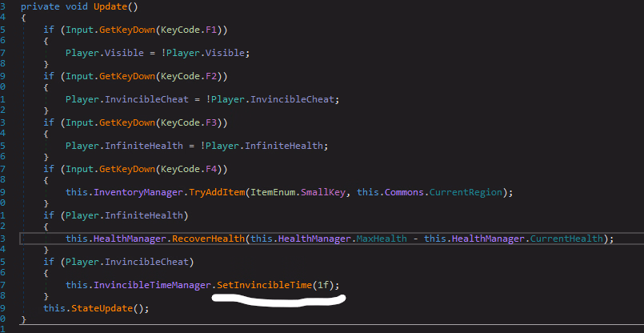Click the SmallKey enum value
This screenshot has width=644, height=333.
point(323,192)
